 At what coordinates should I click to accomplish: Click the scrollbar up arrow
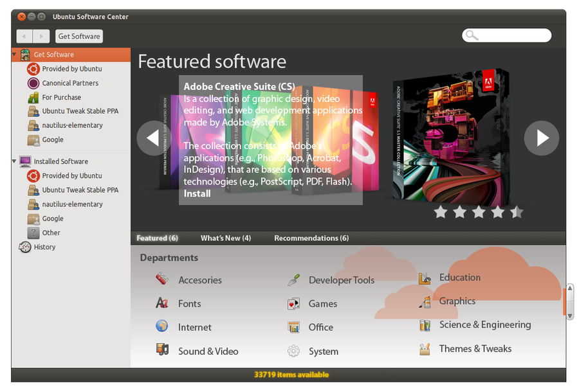pyautogui.click(x=570, y=288)
